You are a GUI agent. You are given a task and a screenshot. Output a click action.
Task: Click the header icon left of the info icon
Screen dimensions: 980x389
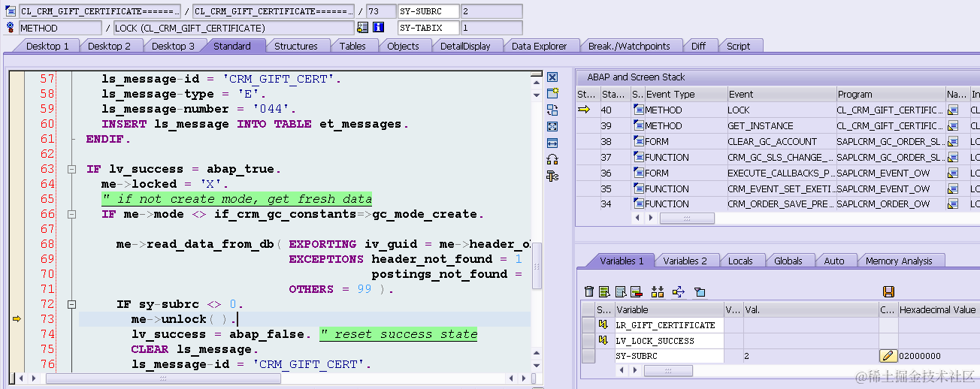click(363, 28)
